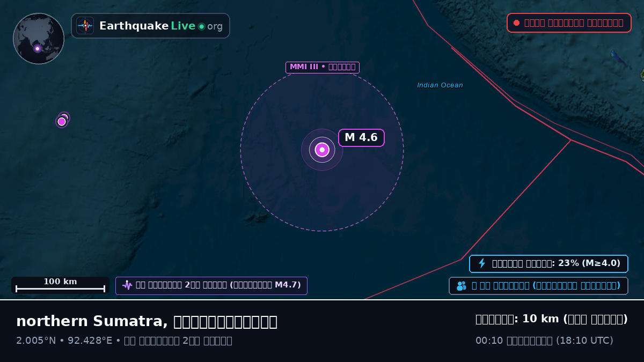Click the lightning bolt icon beside 23%
This screenshot has width=644, height=362.
(x=482, y=263)
